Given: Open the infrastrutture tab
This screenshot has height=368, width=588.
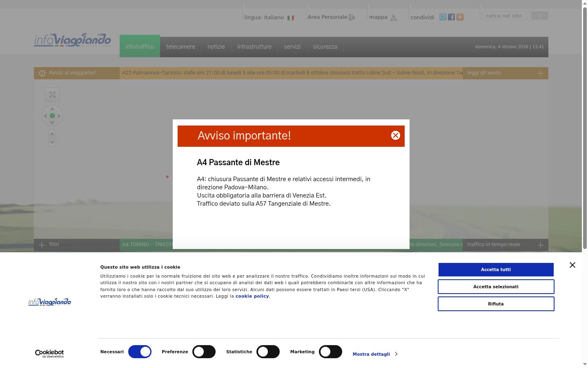Looking at the screenshot, I should [254, 47].
